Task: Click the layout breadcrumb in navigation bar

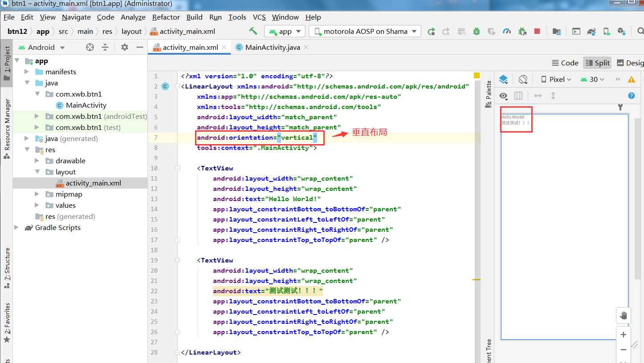Action: click(131, 31)
